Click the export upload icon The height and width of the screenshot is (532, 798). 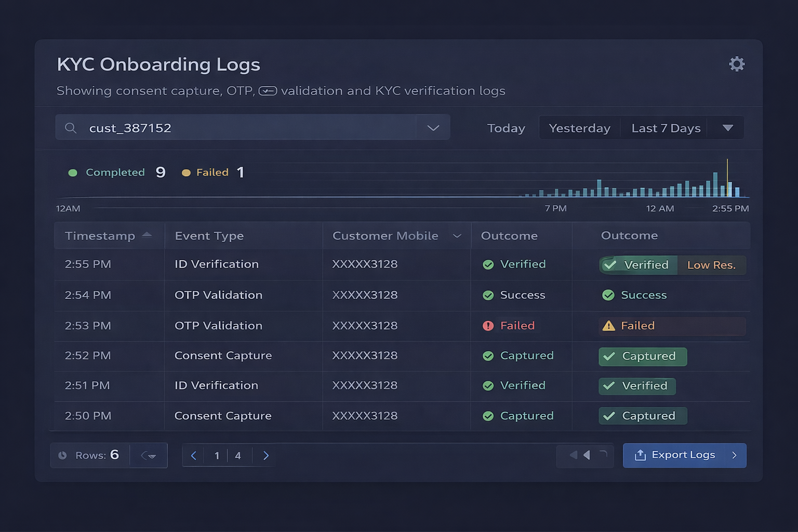[x=640, y=455]
